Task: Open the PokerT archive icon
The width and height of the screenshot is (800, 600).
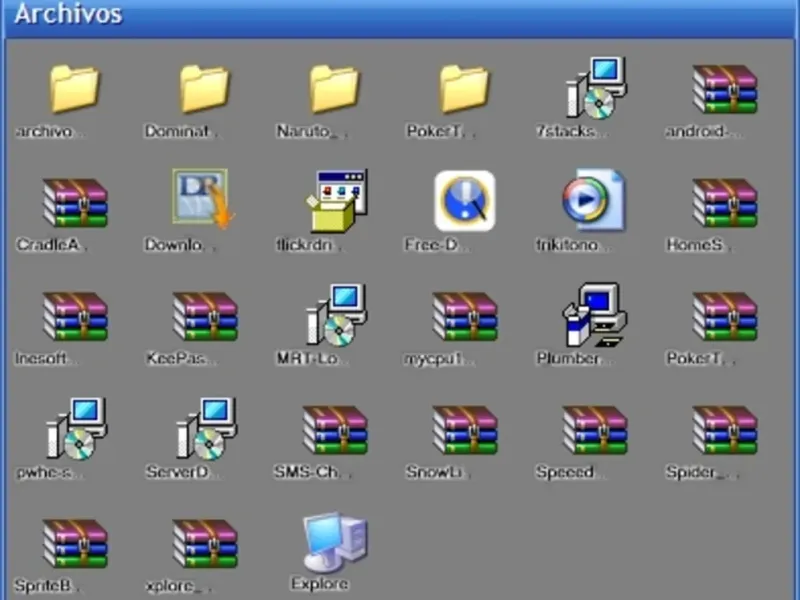Action: (725, 316)
